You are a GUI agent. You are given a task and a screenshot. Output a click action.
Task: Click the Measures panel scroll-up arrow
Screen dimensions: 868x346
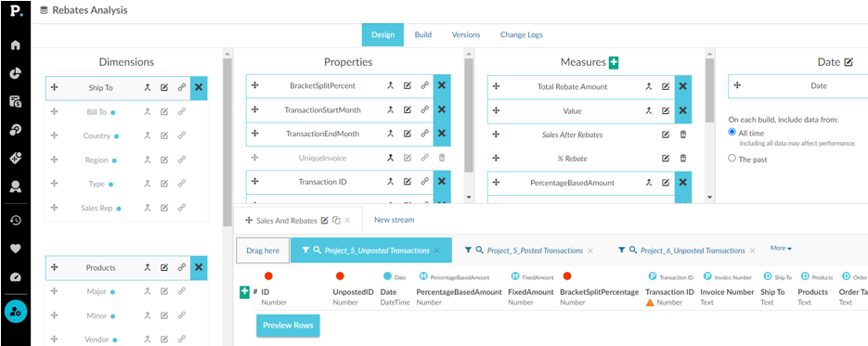click(709, 54)
